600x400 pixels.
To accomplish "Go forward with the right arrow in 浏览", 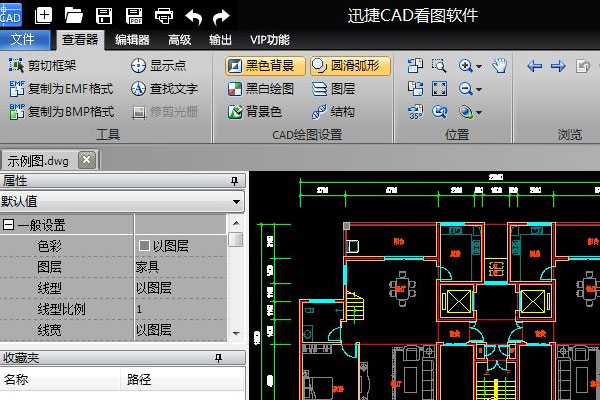I will click(x=558, y=66).
